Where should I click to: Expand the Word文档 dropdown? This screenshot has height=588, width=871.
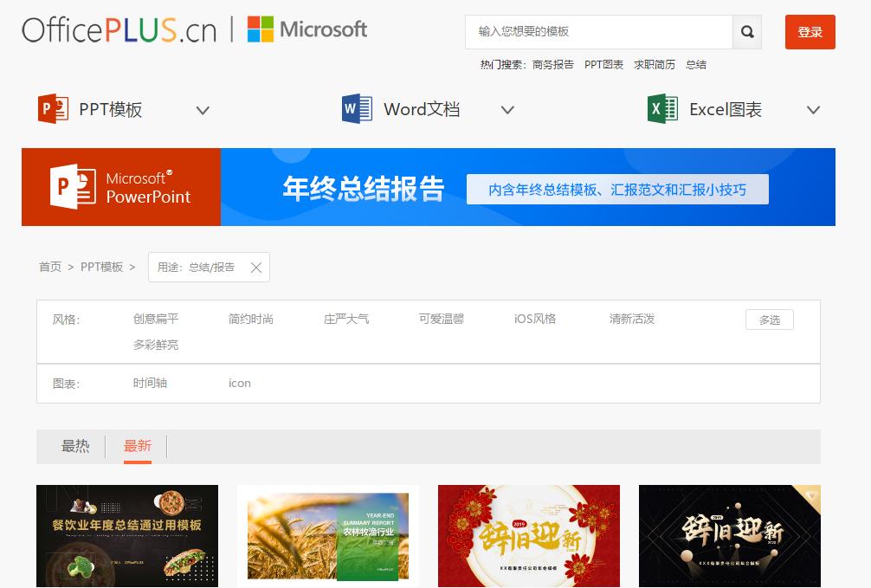507,111
